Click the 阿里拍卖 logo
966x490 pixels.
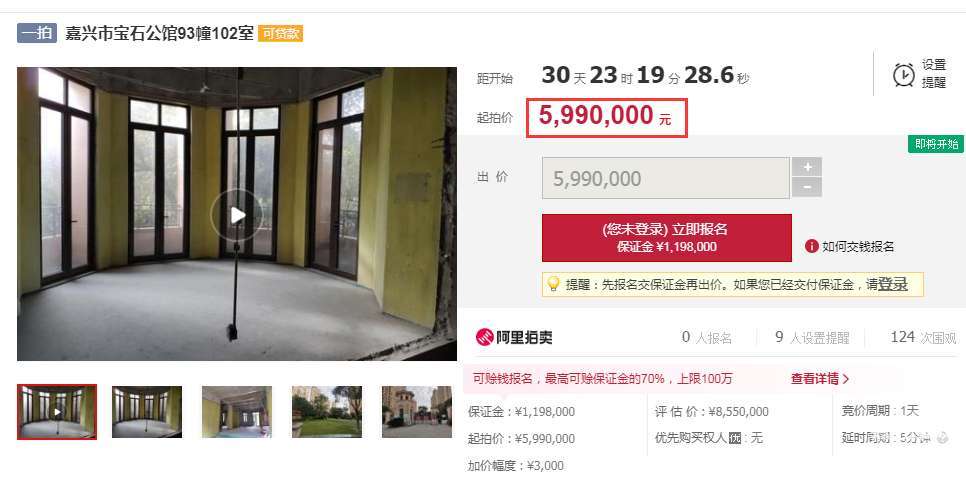click(x=514, y=337)
